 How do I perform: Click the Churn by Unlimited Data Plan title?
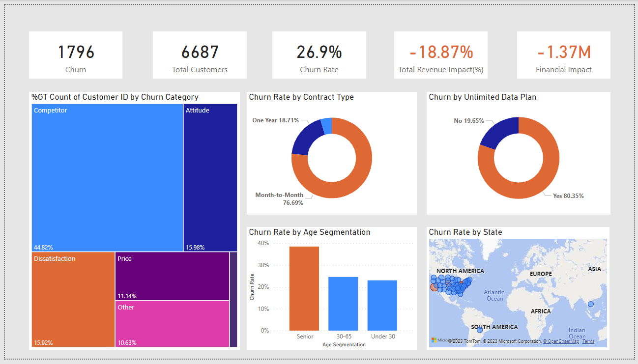tap(482, 97)
